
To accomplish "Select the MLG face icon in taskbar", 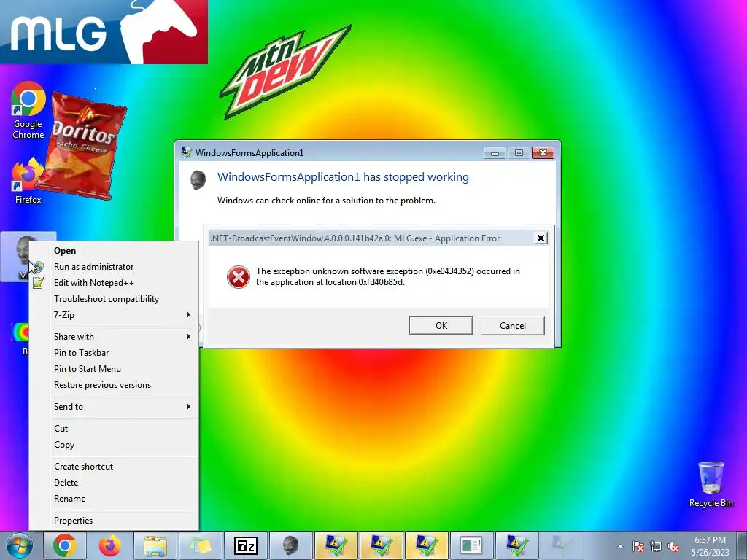I will [x=290, y=545].
